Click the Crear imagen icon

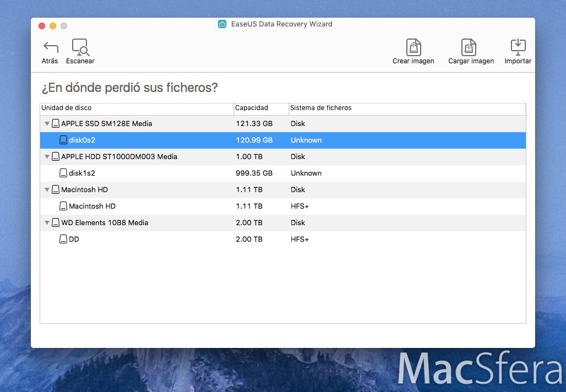pyautogui.click(x=413, y=47)
